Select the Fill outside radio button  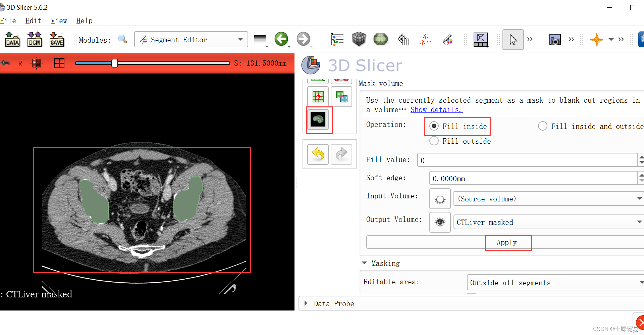click(434, 141)
